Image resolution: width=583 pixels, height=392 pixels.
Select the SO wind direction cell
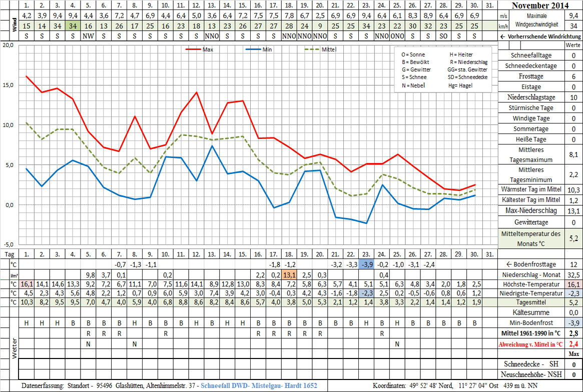coord(443,36)
